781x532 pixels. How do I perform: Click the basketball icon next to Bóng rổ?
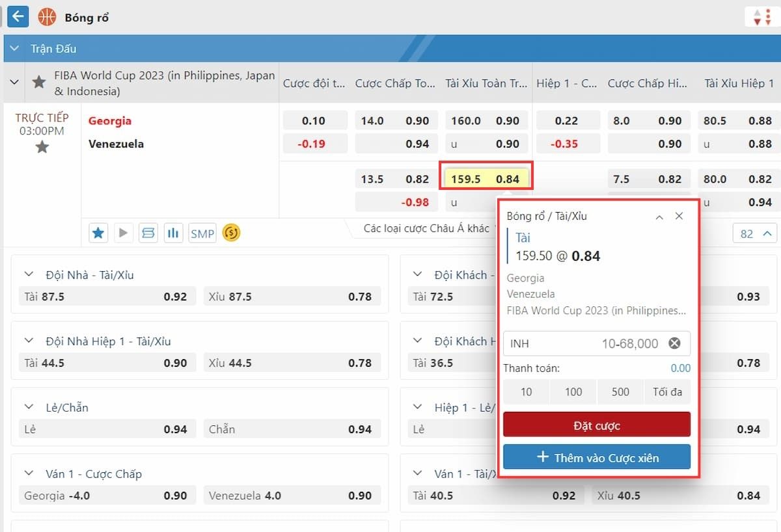coord(46,16)
